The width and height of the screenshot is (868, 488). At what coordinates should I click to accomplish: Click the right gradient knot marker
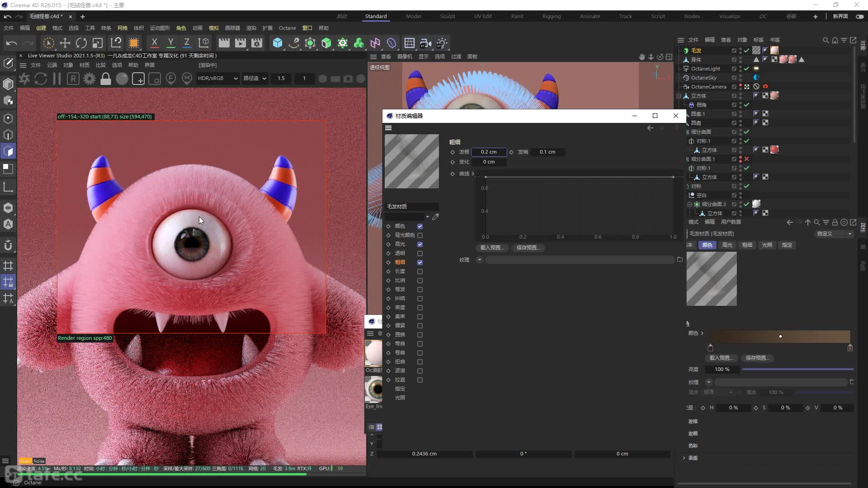(x=850, y=347)
